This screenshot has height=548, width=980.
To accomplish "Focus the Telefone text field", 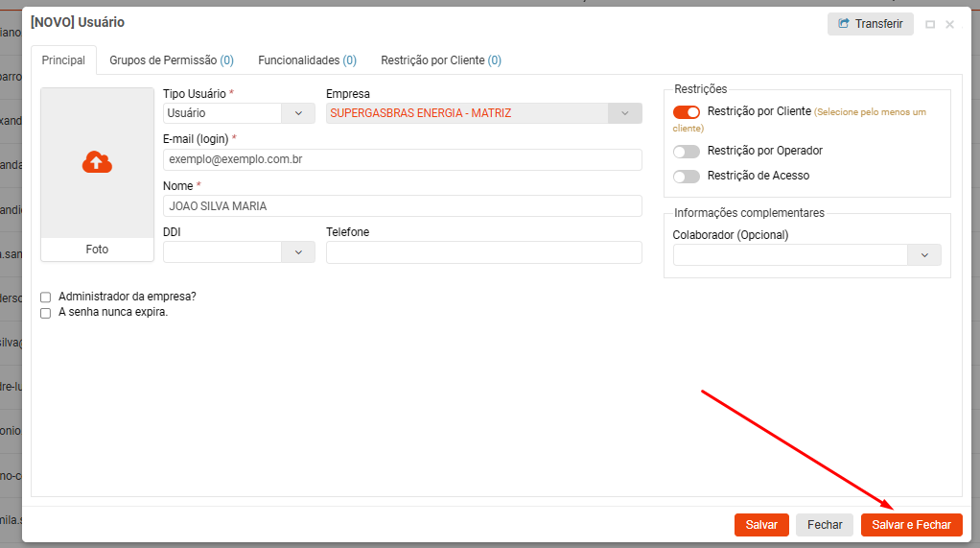I will 483,252.
